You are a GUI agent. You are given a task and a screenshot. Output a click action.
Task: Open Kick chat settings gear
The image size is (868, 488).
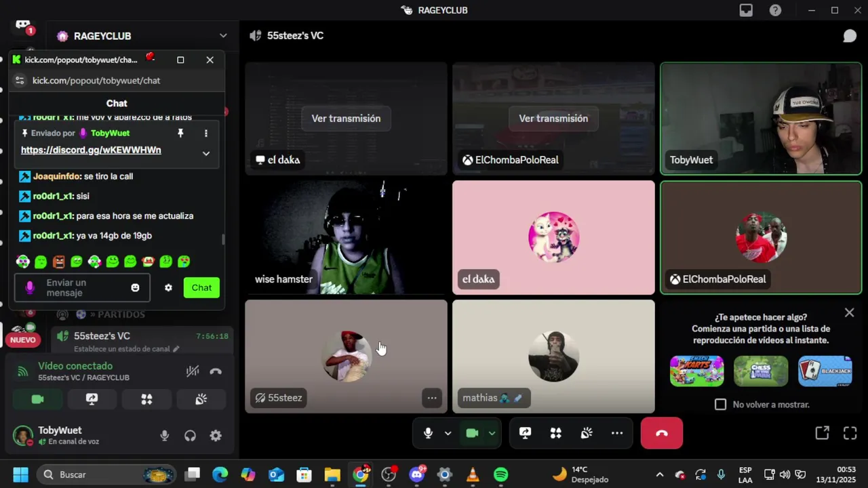pos(168,287)
